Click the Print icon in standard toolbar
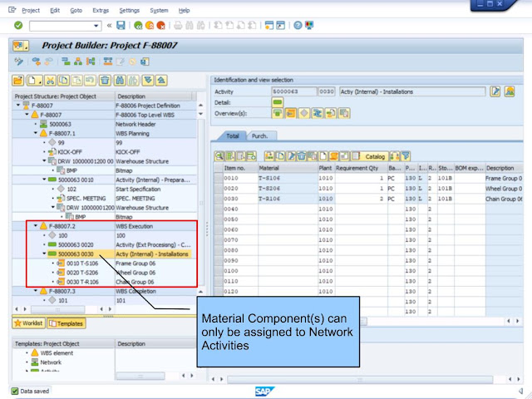The height and width of the screenshot is (399, 532). coord(178,26)
